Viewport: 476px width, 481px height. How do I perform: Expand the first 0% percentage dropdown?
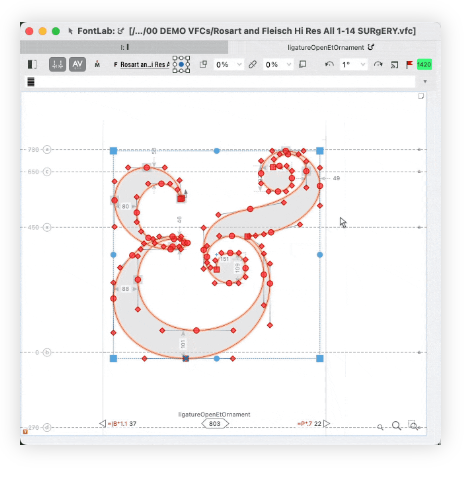[x=239, y=65]
